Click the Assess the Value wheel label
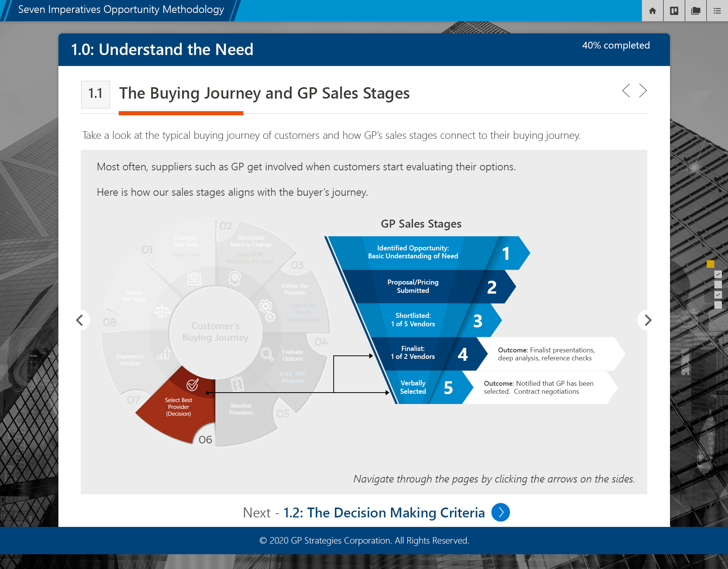The width and height of the screenshot is (728, 569). coord(134,296)
